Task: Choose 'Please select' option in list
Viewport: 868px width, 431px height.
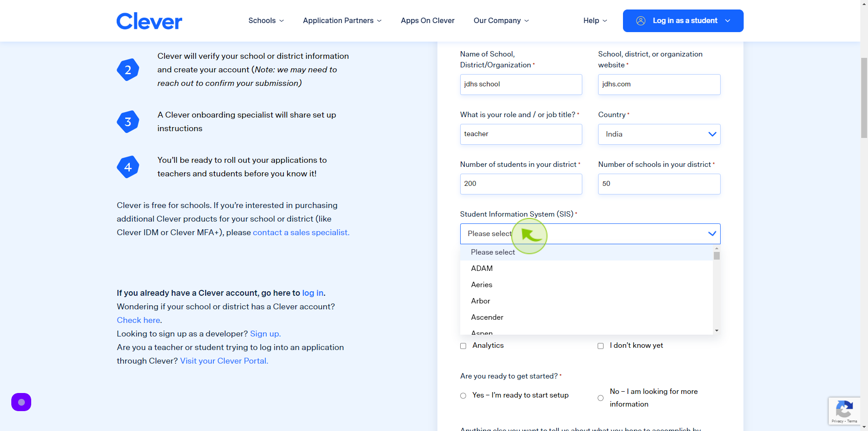Action: [x=586, y=252]
